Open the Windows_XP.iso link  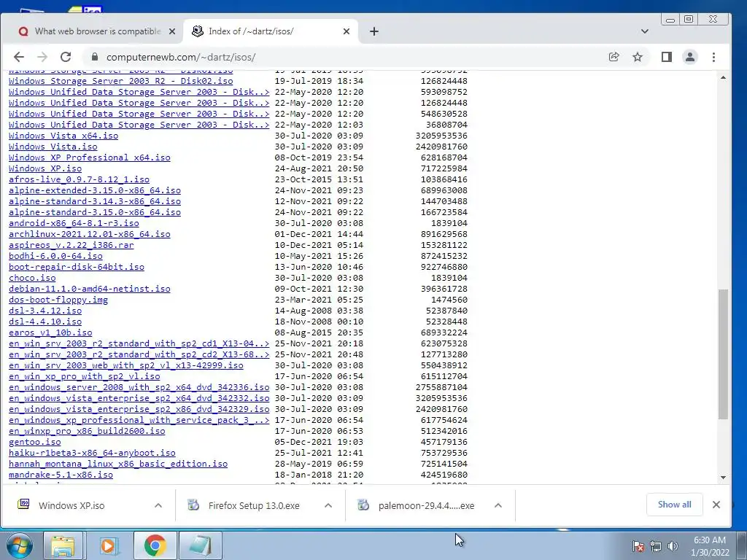[x=45, y=168]
